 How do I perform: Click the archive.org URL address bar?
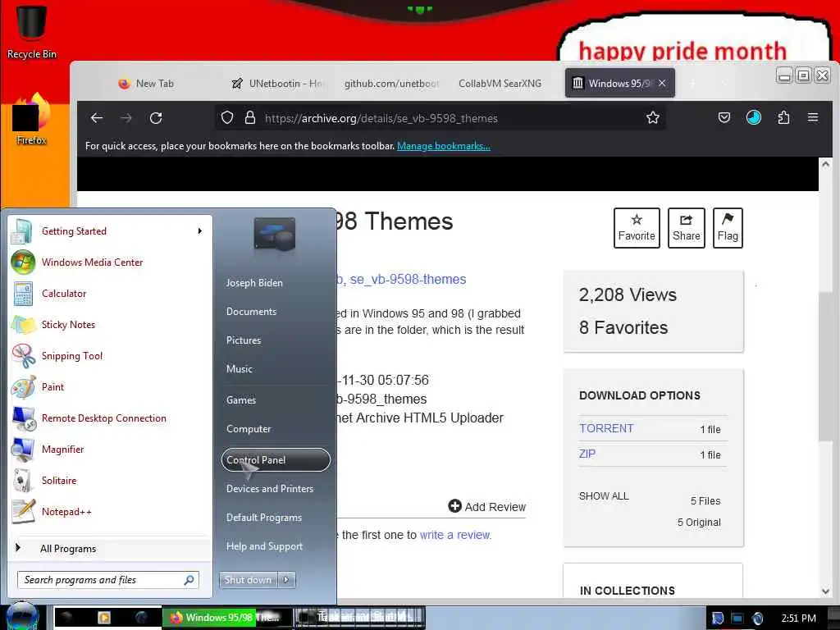point(440,118)
